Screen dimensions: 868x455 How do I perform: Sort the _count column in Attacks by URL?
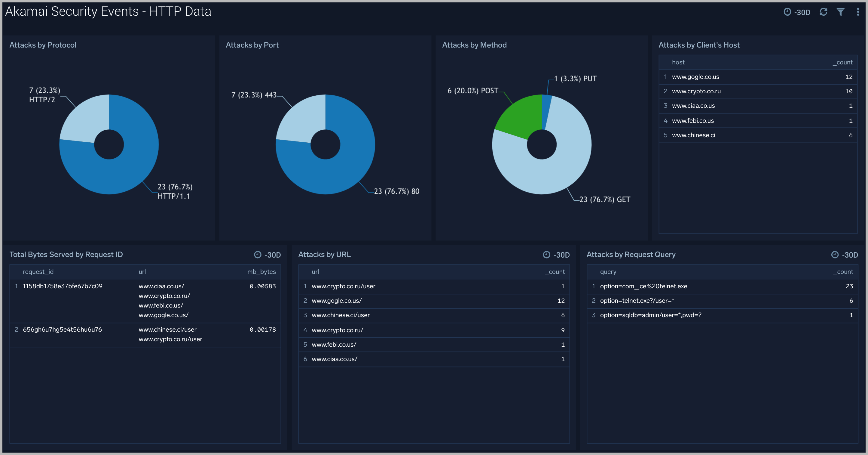(x=555, y=271)
